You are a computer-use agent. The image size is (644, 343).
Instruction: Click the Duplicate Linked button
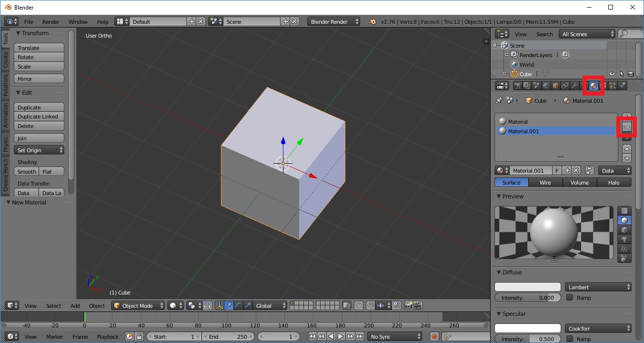(x=39, y=117)
